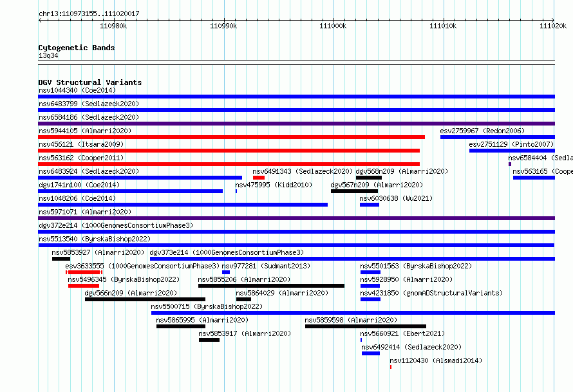Click the 110980k ruler tick label
573x392 pixels.
(x=113, y=26)
